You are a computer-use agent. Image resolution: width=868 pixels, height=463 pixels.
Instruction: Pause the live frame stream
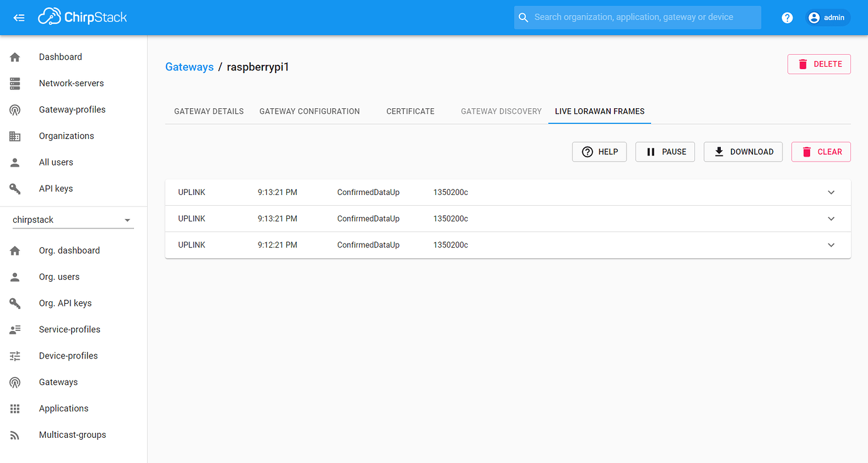coord(665,152)
